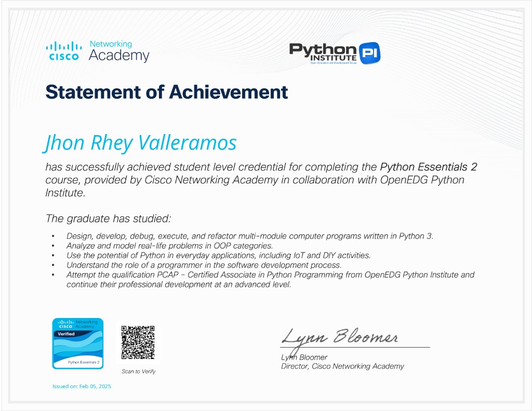
Task: Click the Networking Academy wordmark
Action: tap(119, 51)
